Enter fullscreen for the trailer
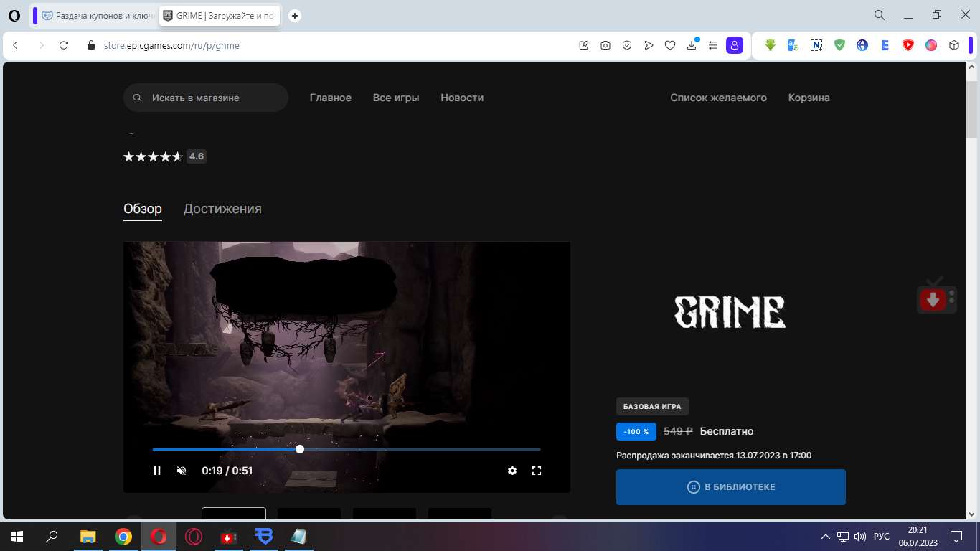This screenshot has height=551, width=980. [537, 471]
